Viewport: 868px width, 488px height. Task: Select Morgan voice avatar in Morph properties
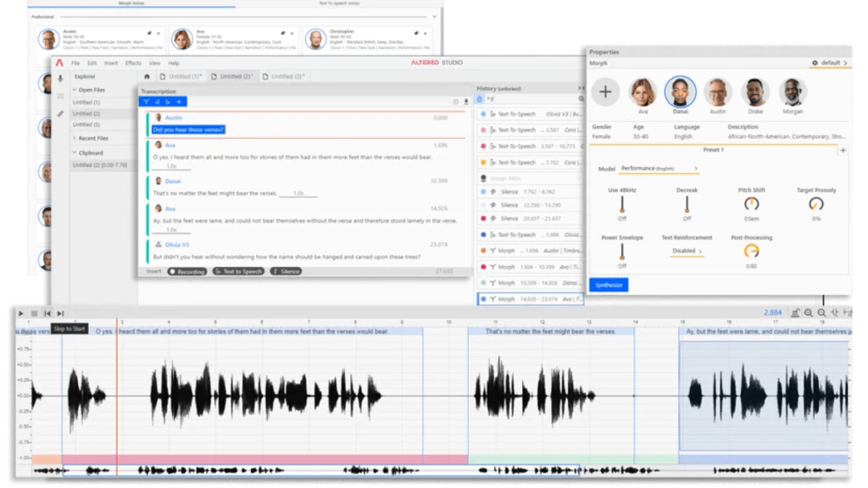(x=793, y=91)
